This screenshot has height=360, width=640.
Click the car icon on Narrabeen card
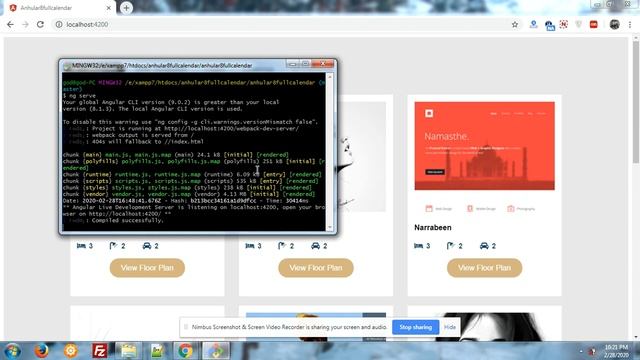click(484, 246)
